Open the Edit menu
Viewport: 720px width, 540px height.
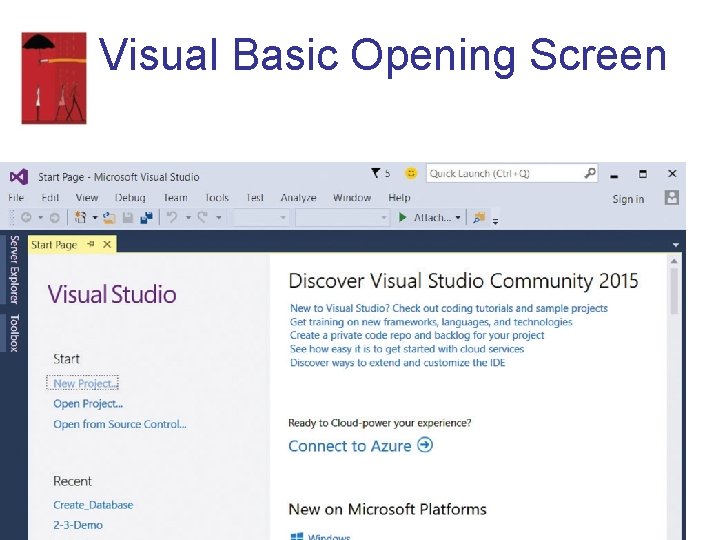pos(50,197)
